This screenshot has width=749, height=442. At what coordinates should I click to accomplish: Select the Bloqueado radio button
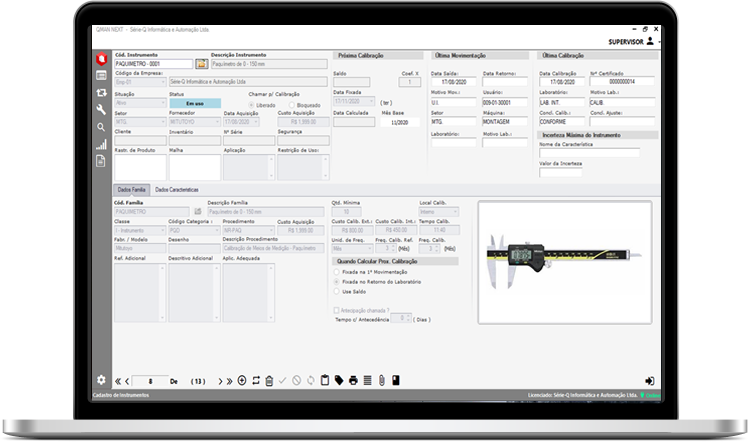click(x=292, y=104)
